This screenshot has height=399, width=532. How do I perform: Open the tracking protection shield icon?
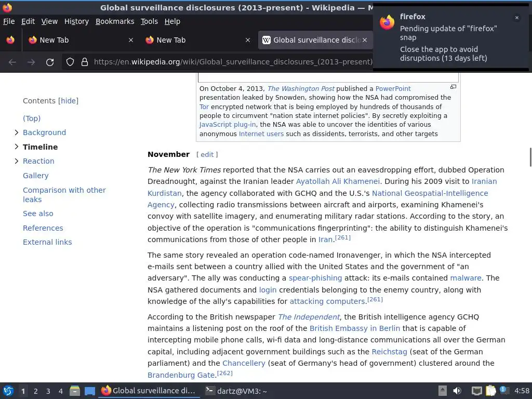click(70, 62)
